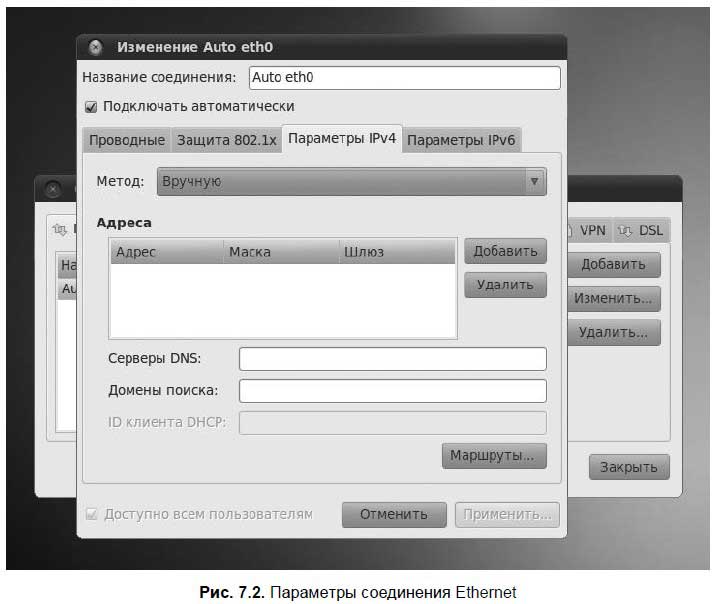This screenshot has width=716, height=604.
Task: Click Закрыть in the background window
Action: coord(629,467)
